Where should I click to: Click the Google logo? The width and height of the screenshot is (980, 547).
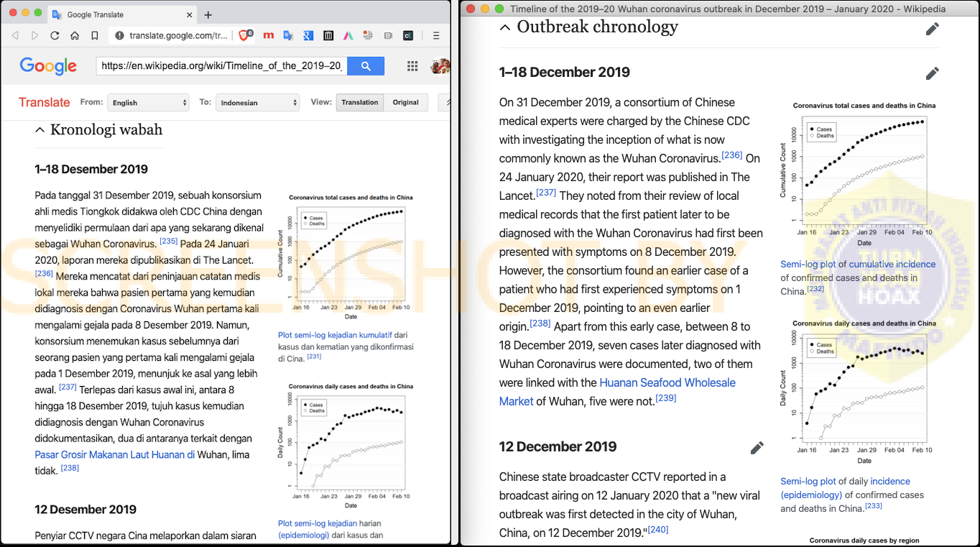(48, 66)
